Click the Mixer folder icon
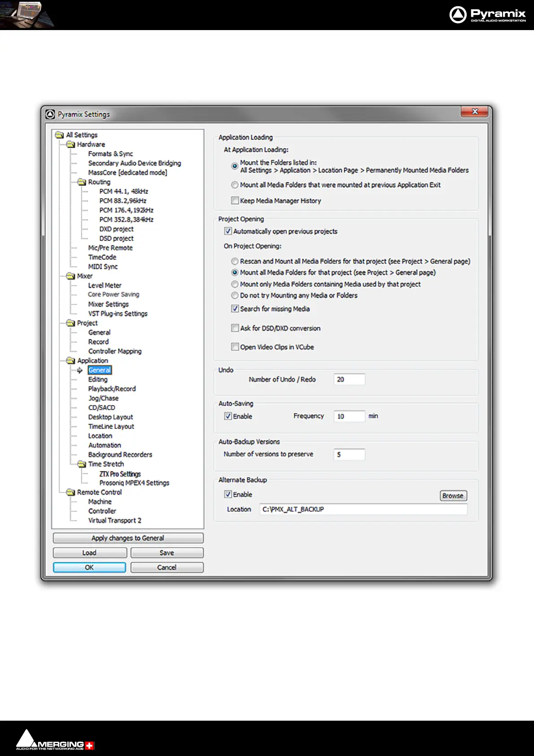The width and height of the screenshot is (534, 756). [70, 276]
